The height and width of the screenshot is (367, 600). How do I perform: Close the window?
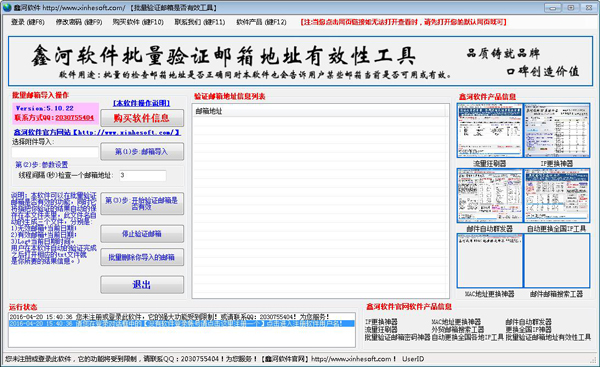(589, 8)
